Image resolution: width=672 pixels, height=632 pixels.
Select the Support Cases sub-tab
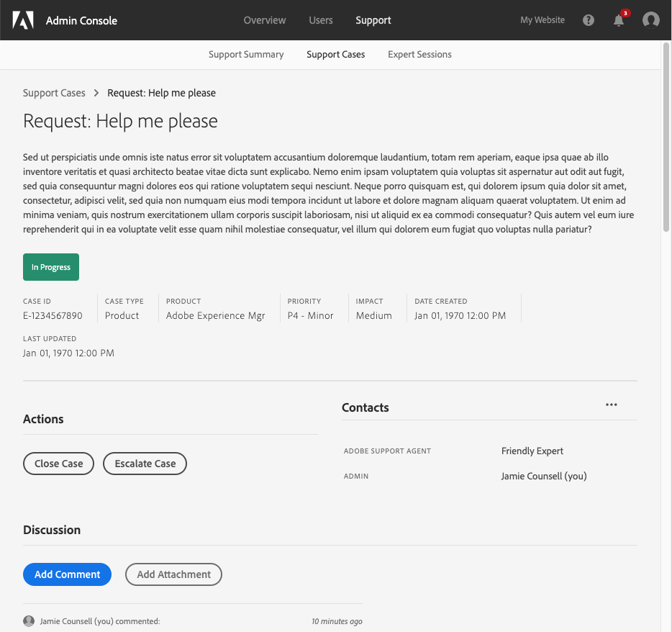336,55
